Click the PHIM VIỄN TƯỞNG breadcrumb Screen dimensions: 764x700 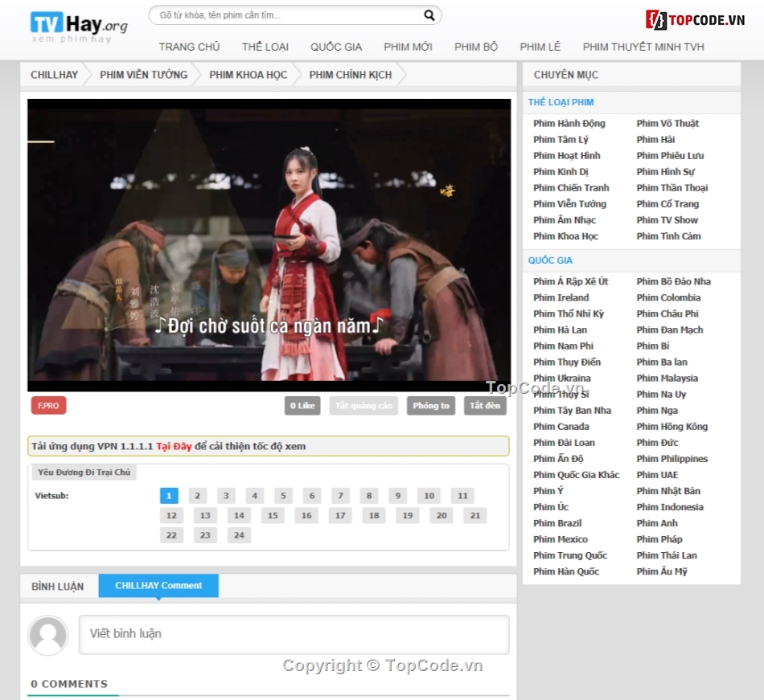142,74
